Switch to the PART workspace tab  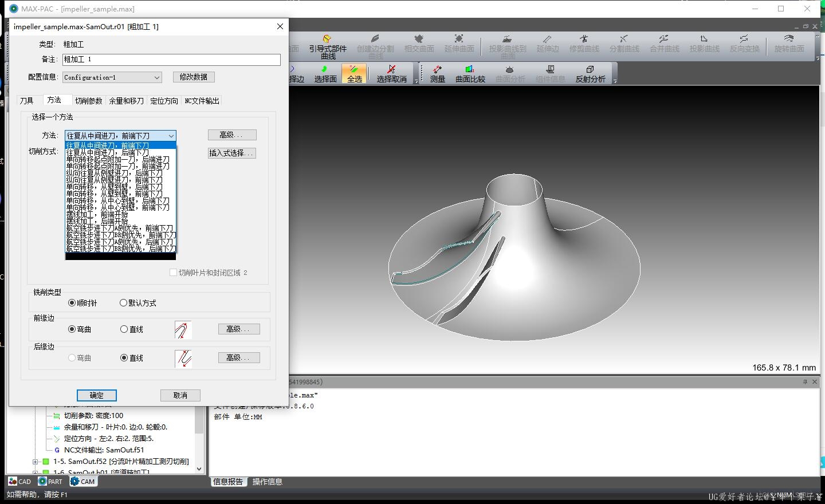[50, 482]
